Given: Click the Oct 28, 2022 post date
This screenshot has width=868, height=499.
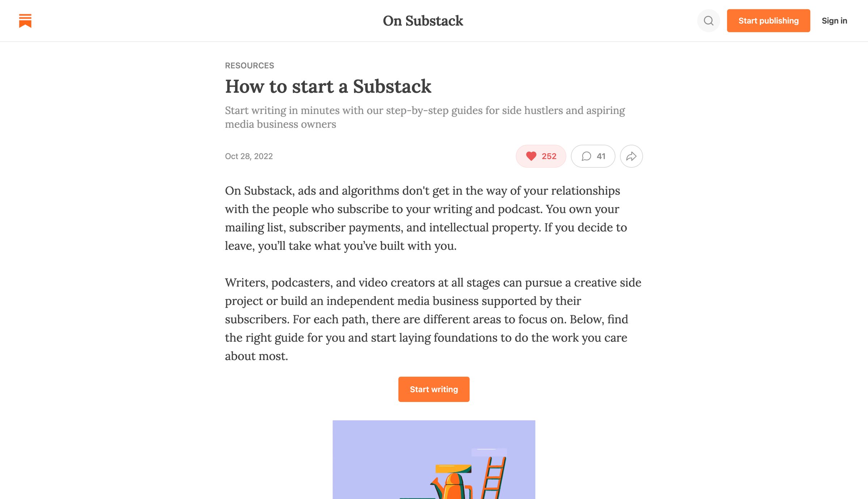Looking at the screenshot, I should [249, 156].
